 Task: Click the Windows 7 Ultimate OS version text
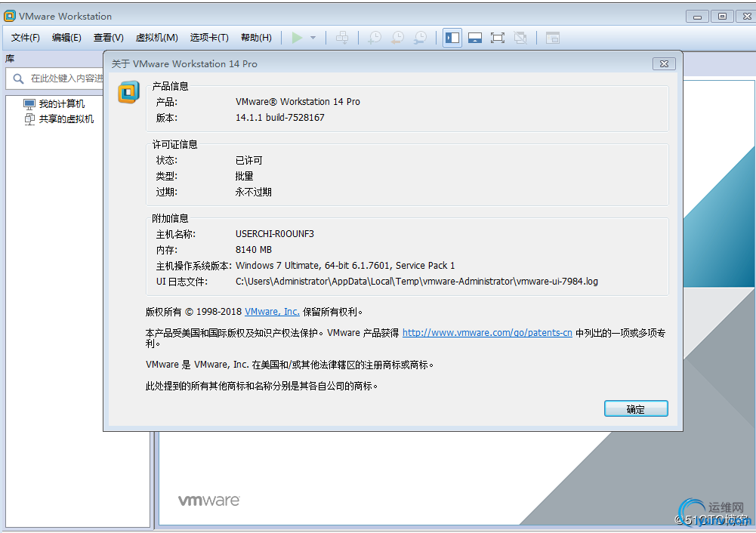(345, 266)
